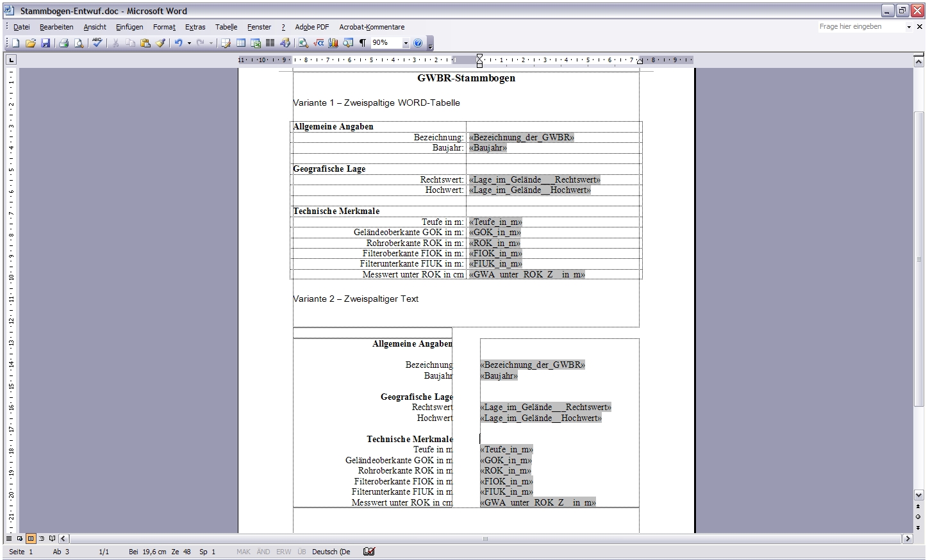Open the Adobe PDF menu

click(312, 27)
